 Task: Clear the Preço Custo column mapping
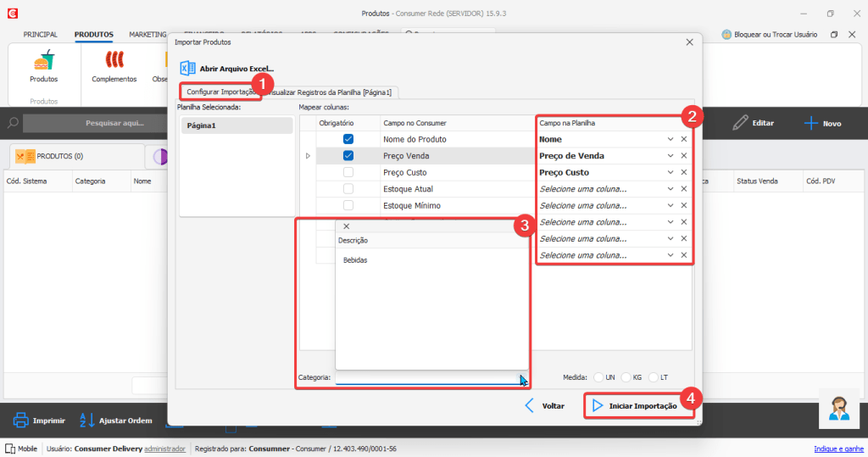(683, 172)
